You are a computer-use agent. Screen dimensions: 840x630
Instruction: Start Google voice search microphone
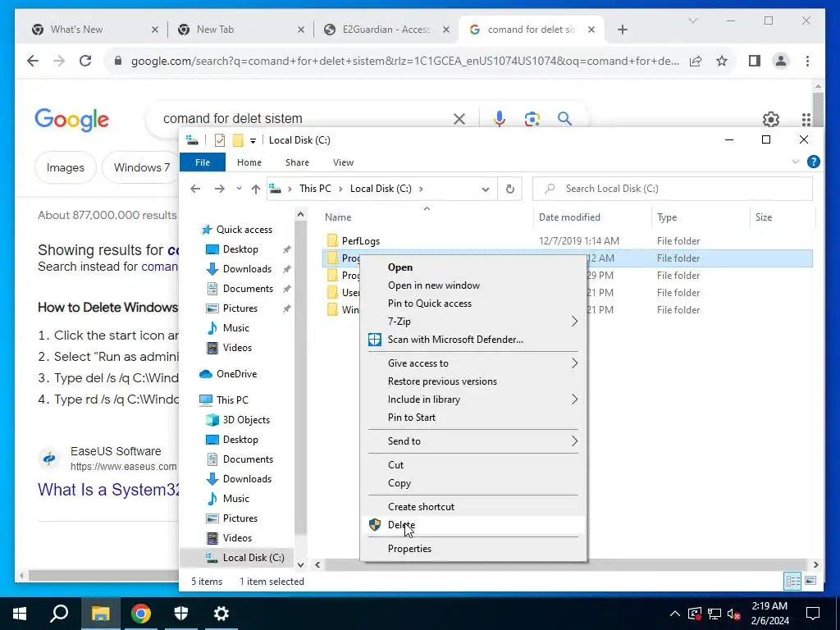pyautogui.click(x=500, y=119)
